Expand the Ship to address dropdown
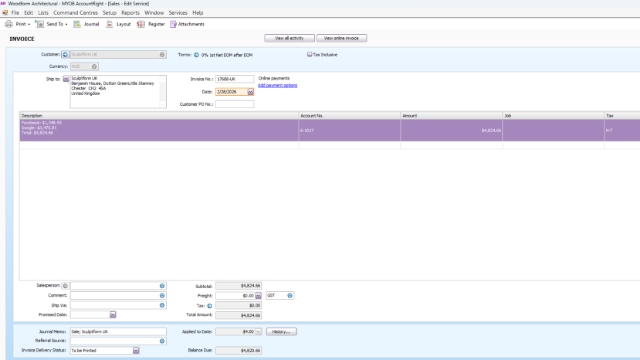640x360 pixels. pos(66,79)
